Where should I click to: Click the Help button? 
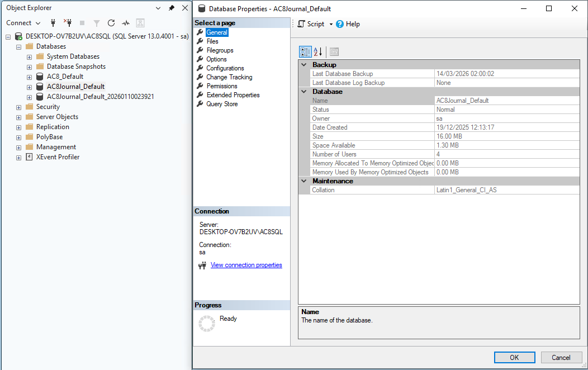[348, 24]
